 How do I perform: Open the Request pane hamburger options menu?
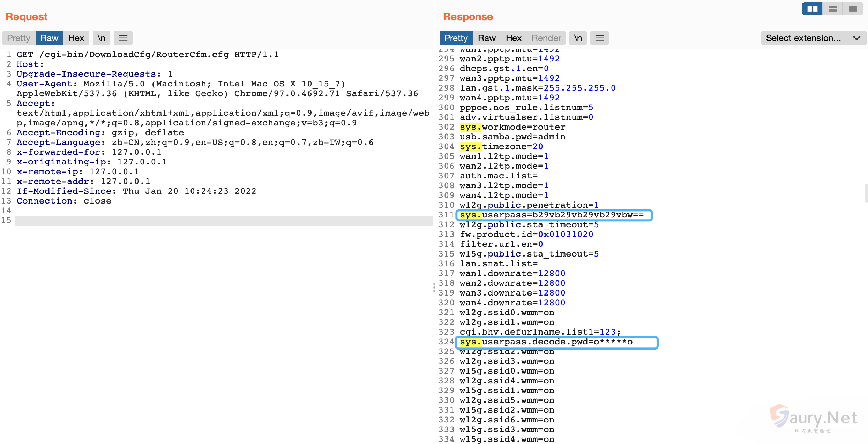(x=123, y=38)
